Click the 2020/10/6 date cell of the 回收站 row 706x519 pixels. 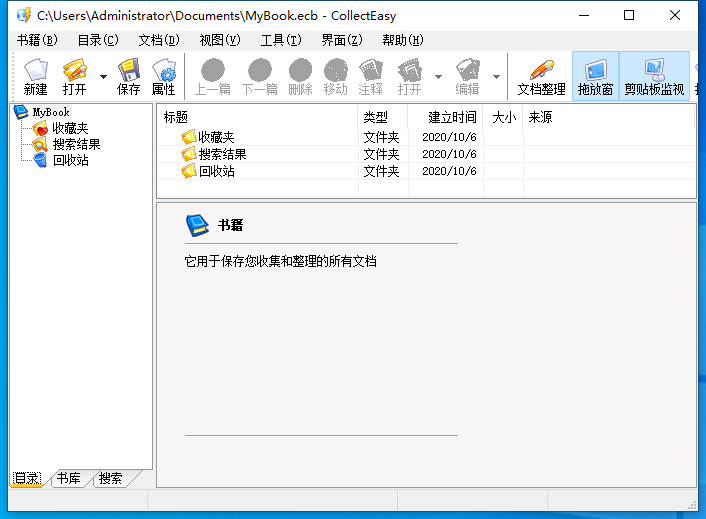(449, 171)
